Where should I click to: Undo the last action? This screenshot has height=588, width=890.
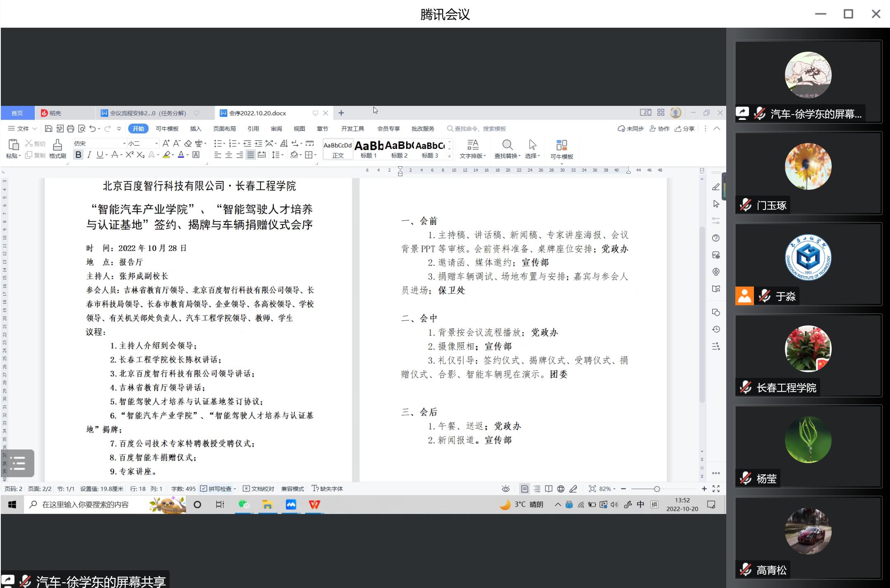click(93, 129)
